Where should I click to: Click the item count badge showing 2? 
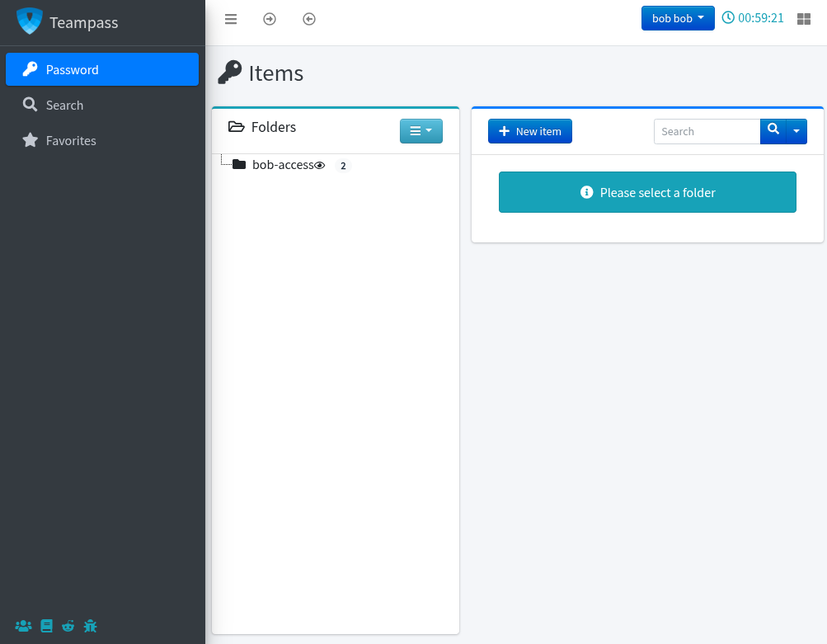point(343,165)
